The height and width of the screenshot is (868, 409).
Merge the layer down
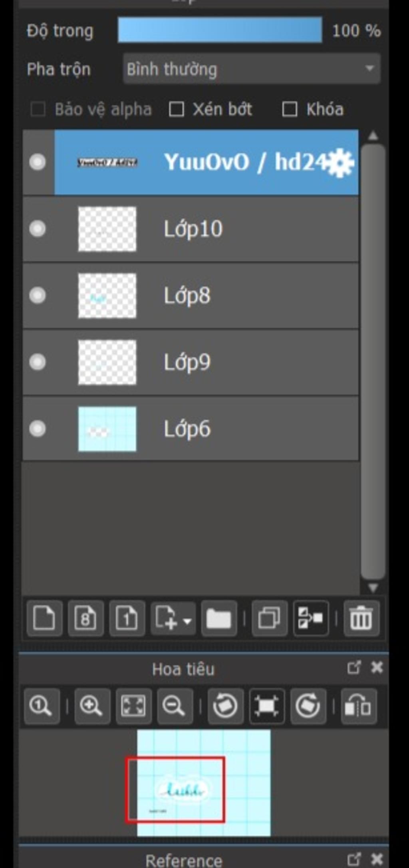coord(311,618)
